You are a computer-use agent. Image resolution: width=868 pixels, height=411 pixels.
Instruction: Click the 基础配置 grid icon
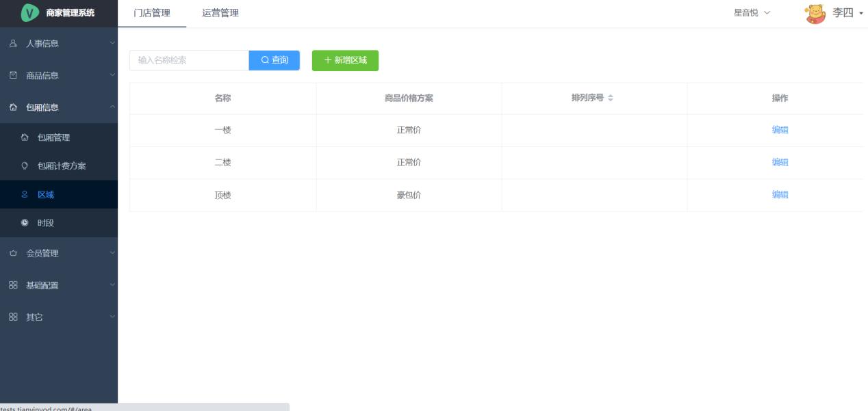[x=13, y=285]
